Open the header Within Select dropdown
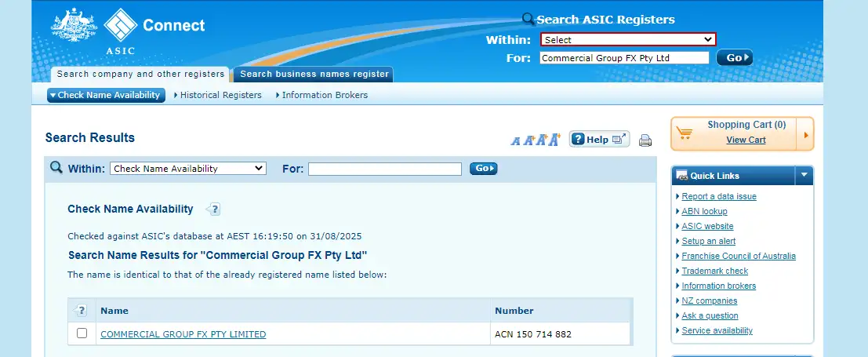Image resolution: width=868 pixels, height=357 pixels. 628,39
